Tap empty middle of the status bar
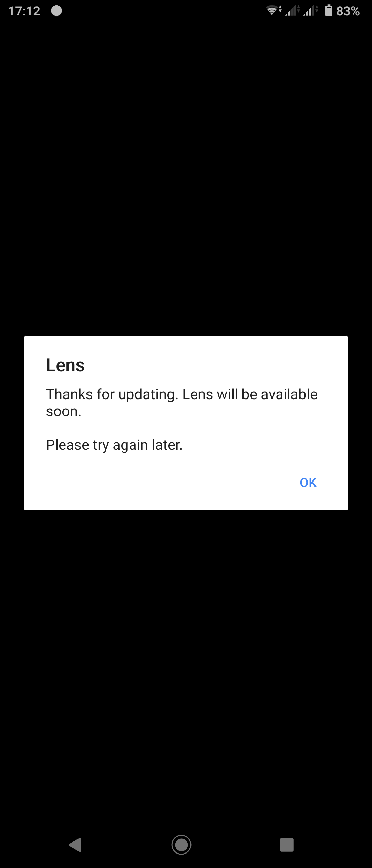 coord(162,11)
